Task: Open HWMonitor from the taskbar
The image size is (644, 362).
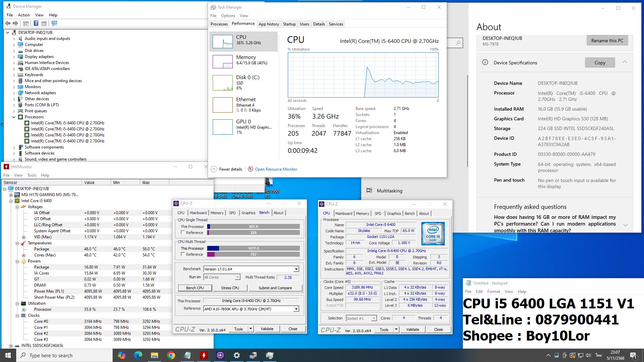Action: 204,355
